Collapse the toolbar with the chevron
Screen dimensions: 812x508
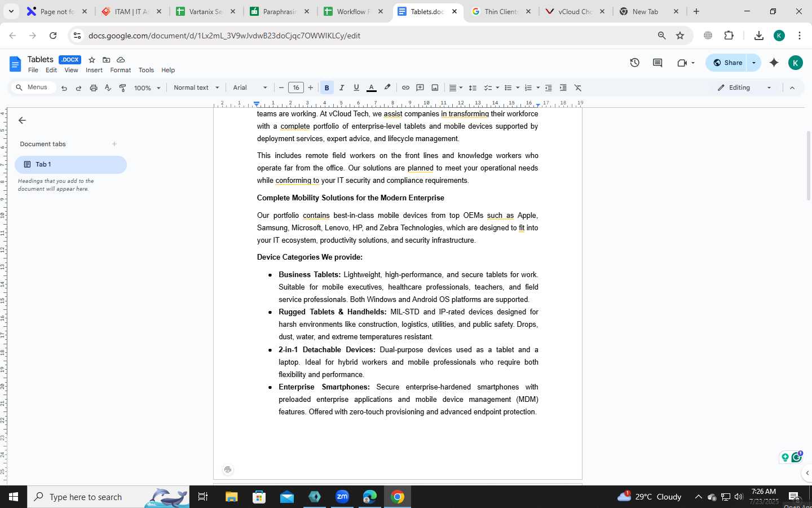pos(792,88)
